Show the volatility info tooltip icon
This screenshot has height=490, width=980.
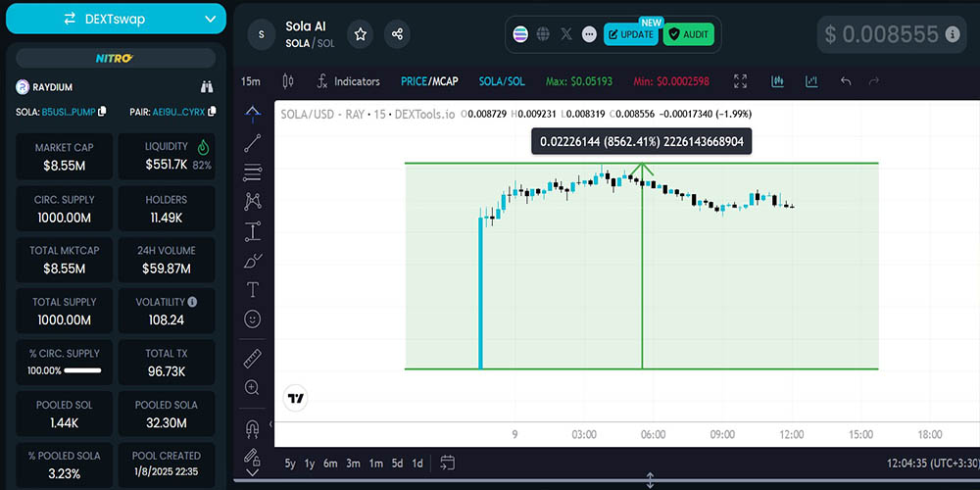[x=192, y=302]
